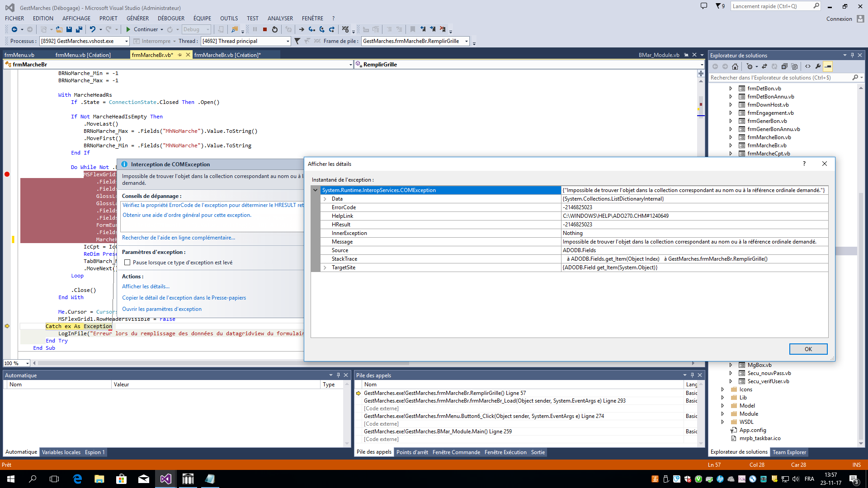Click the Save file floppy icon
The height and width of the screenshot is (488, 868).
[69, 29]
